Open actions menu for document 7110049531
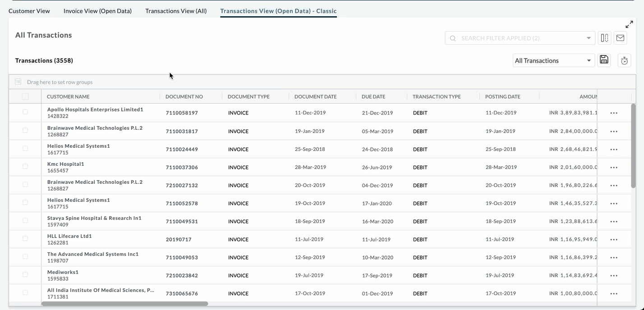644x310 pixels. pos(614,221)
